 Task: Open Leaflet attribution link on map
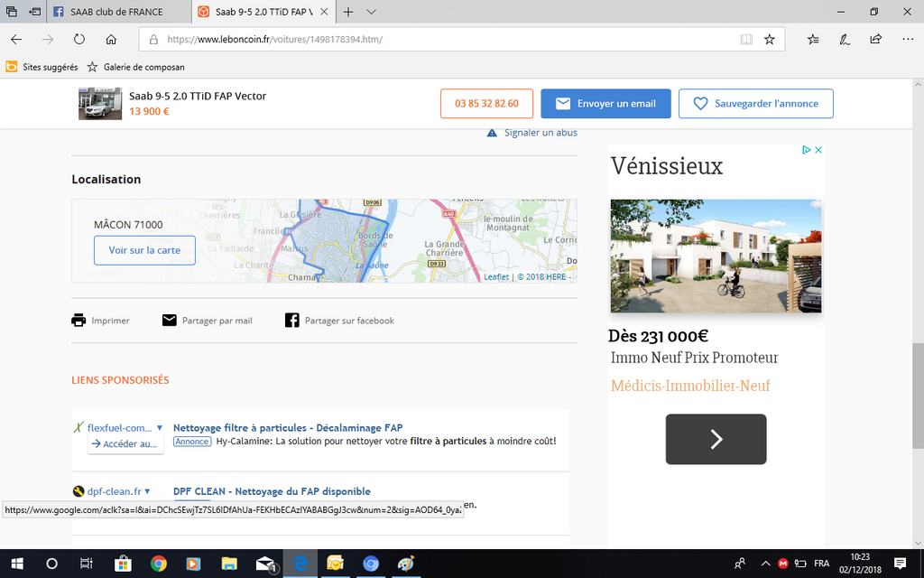tap(496, 276)
